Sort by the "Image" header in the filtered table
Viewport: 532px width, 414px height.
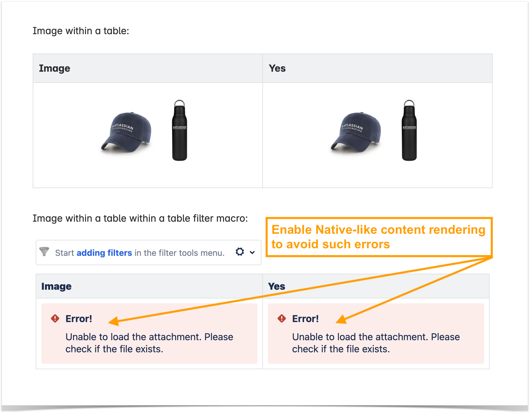point(56,286)
